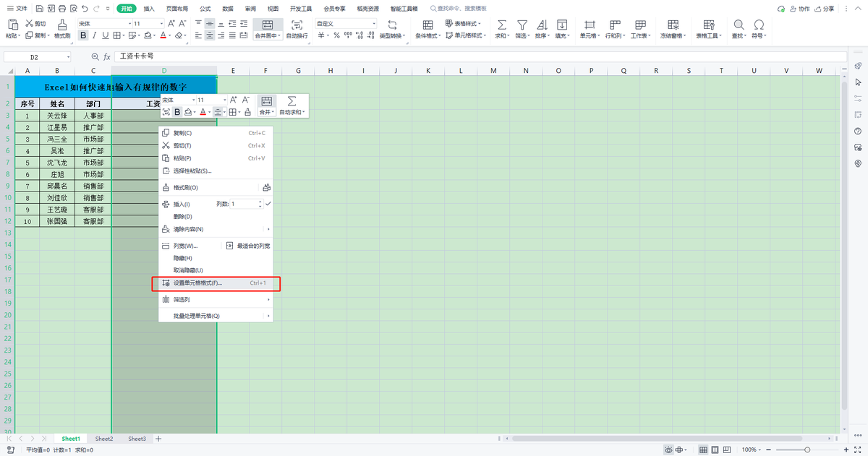Click the ribbon fill color bucket icon

coord(148,35)
